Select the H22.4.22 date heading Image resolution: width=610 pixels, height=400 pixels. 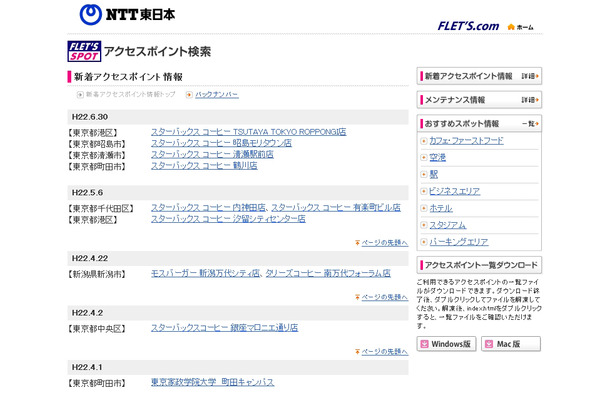(x=90, y=259)
